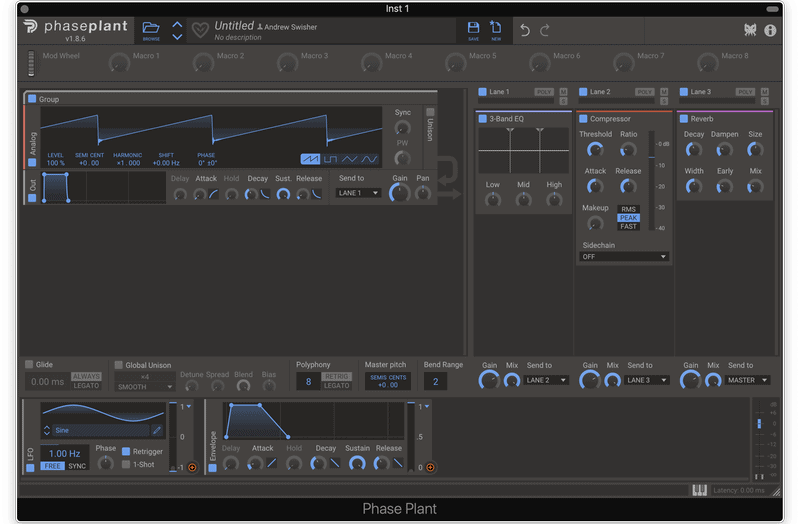Toggle the Group enable checkbox

(x=32, y=98)
